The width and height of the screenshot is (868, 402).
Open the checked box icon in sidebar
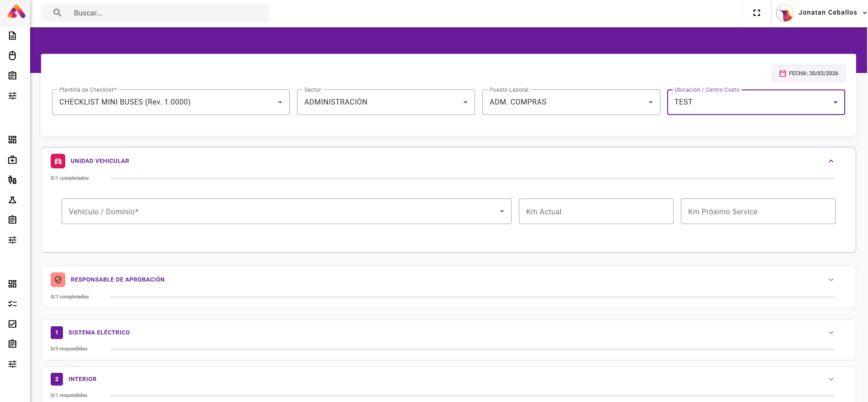click(x=12, y=324)
